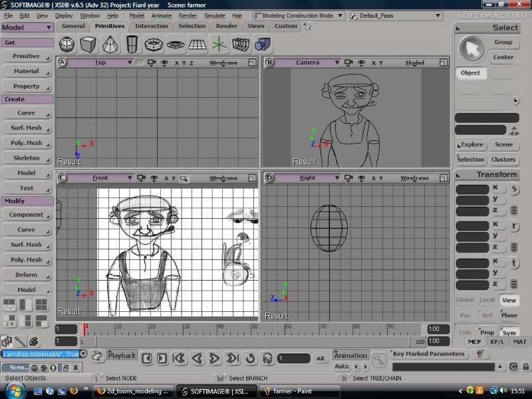The image size is (532, 399).
Task: Create a sphere primitive from the toolbar
Action: pos(66,45)
